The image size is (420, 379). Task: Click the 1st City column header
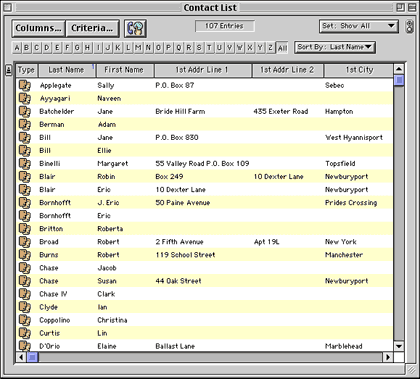click(x=359, y=70)
